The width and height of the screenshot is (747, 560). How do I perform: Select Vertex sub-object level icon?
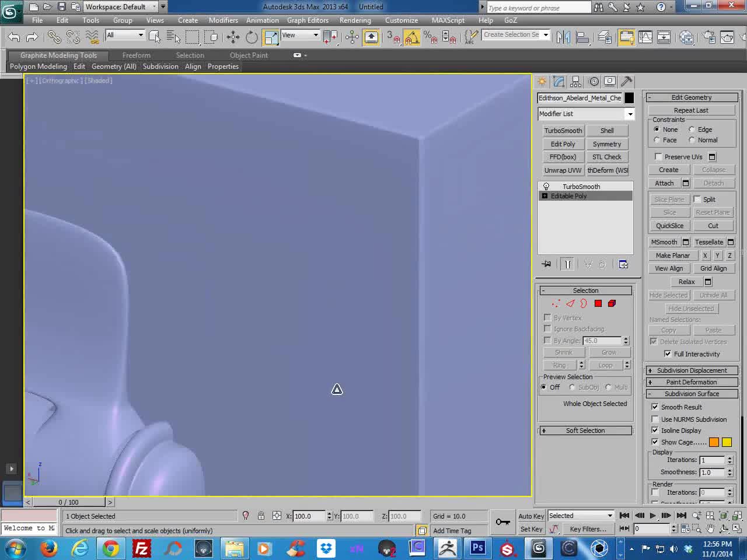[x=556, y=303]
